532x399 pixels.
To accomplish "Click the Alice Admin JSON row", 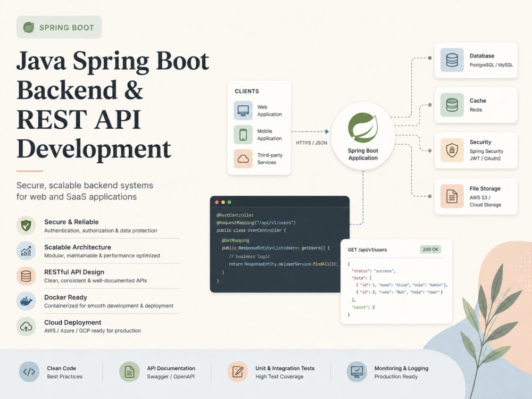I will click(x=402, y=285).
